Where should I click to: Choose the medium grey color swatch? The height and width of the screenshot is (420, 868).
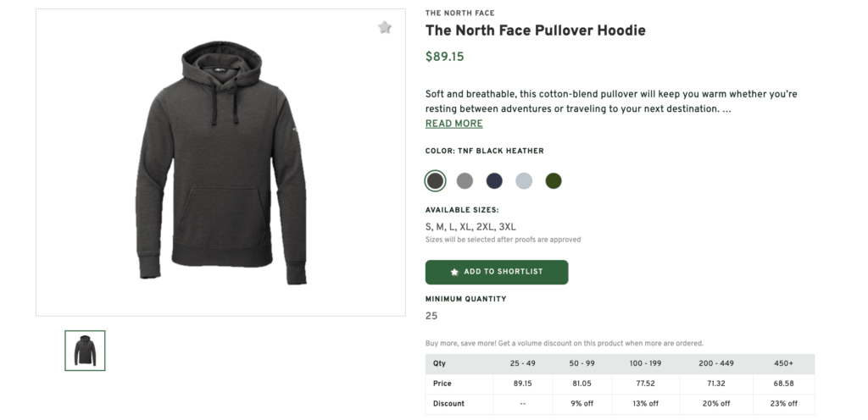pyautogui.click(x=465, y=180)
